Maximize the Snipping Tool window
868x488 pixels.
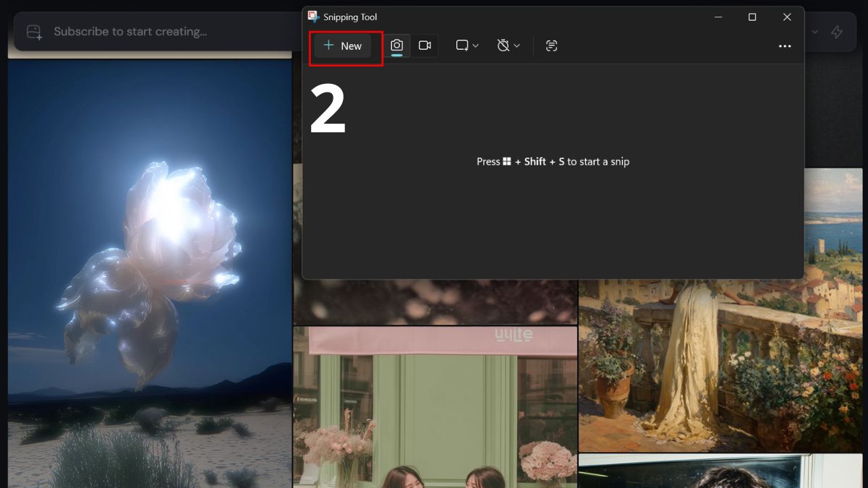[x=752, y=17]
